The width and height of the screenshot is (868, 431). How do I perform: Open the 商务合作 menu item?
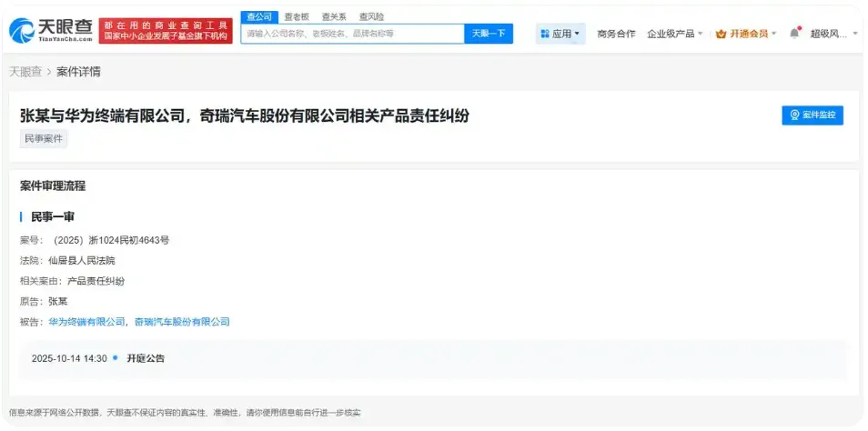616,34
